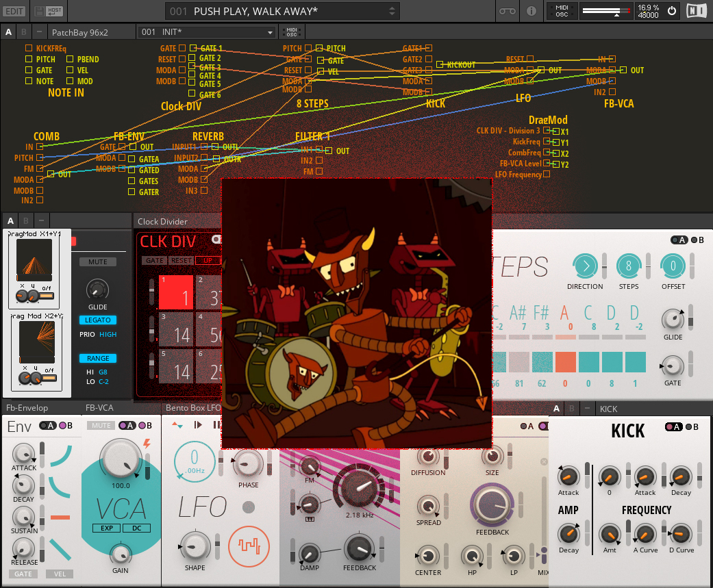
Task: Change the Clock Divider UP mode
Action: point(208,260)
